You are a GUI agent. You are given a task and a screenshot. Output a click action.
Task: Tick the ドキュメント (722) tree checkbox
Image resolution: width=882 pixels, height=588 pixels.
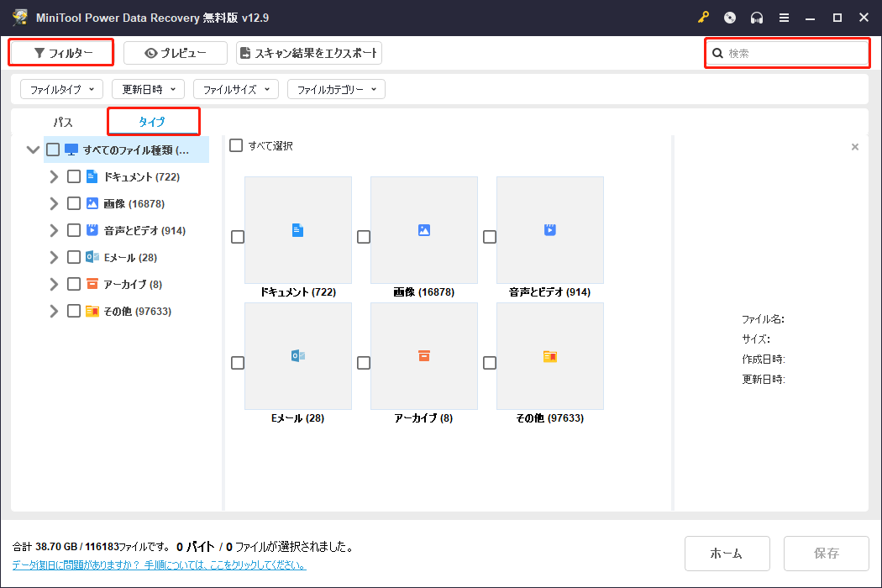tap(74, 176)
